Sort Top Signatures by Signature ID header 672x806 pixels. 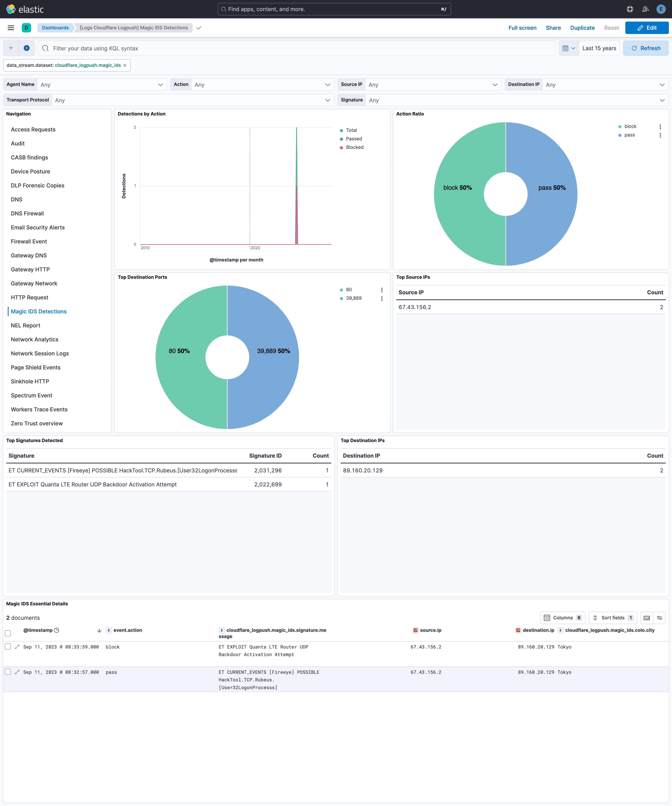coord(265,455)
